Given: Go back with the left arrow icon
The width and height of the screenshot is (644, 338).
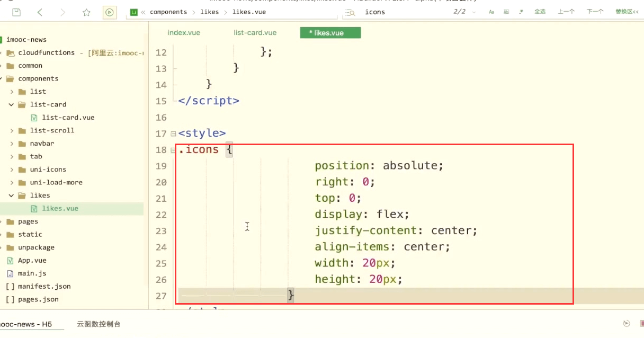Looking at the screenshot, I should point(40,12).
